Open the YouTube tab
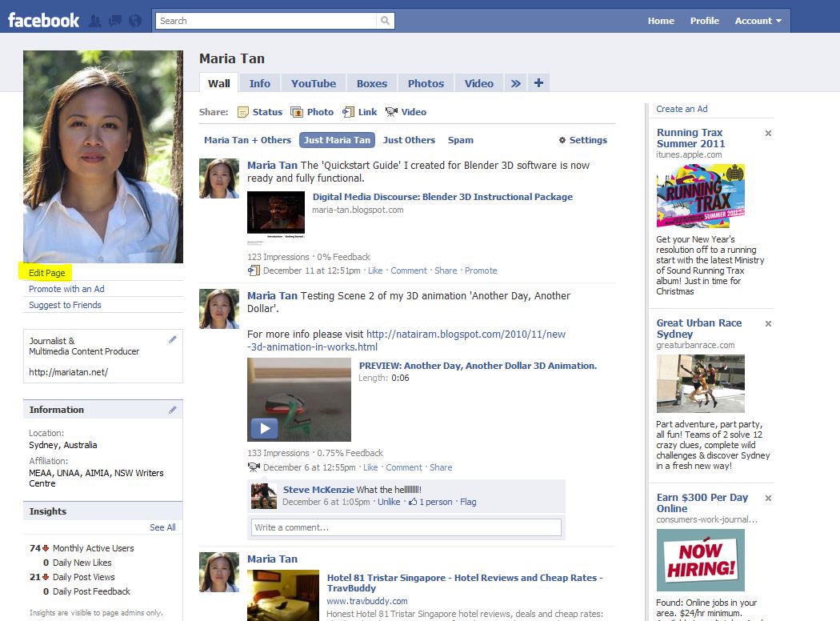The image size is (840, 621). (314, 83)
